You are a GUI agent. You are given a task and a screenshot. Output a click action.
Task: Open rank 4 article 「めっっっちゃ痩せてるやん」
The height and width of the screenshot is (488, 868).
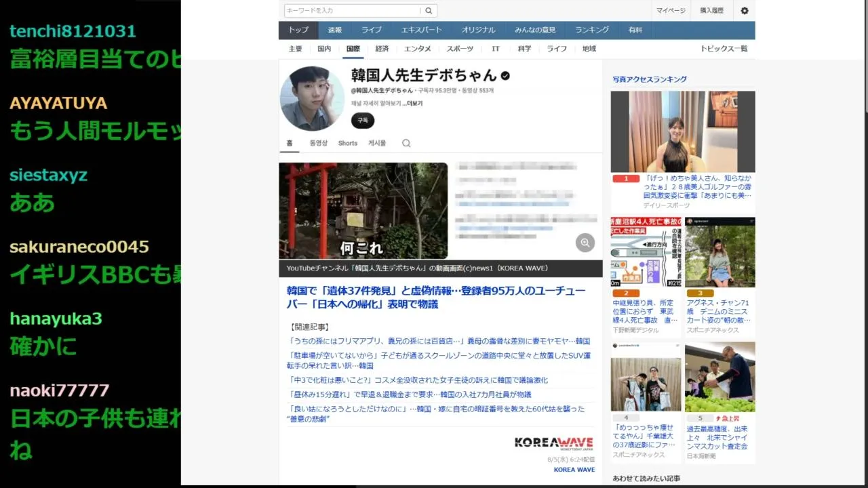coord(646,436)
